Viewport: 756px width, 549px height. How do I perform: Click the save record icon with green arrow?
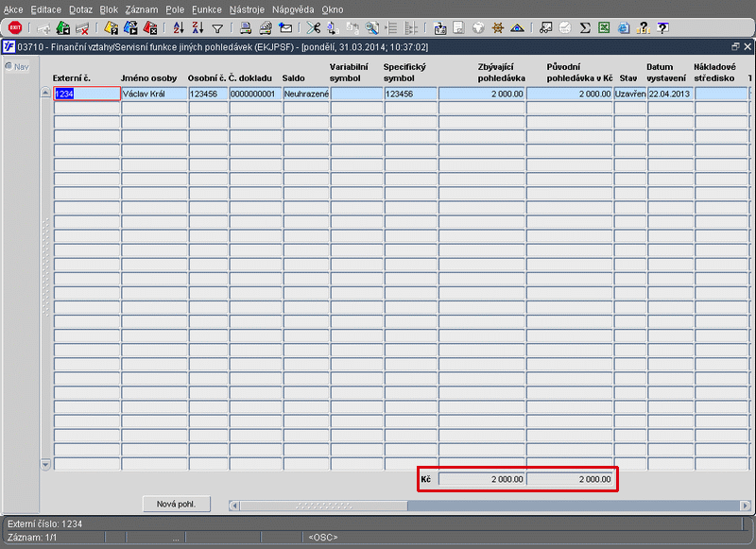pyautogui.click(x=63, y=28)
